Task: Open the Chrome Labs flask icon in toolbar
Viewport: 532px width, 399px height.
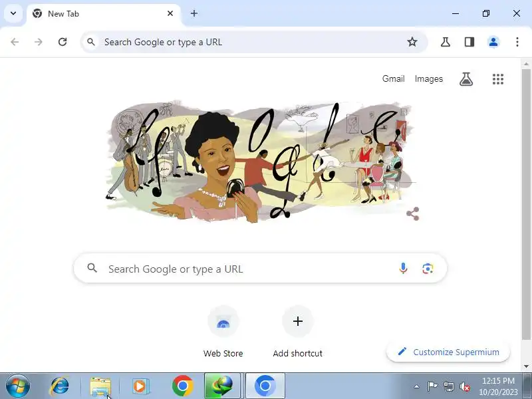Action: tap(445, 42)
